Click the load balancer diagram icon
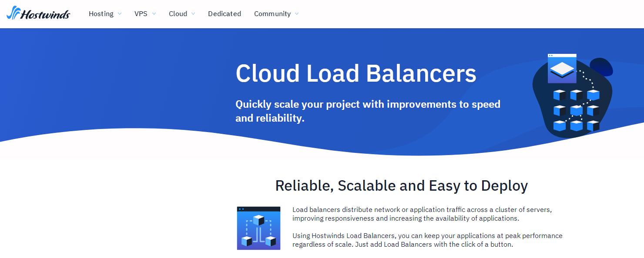This screenshot has width=644, height=258. 258,228
